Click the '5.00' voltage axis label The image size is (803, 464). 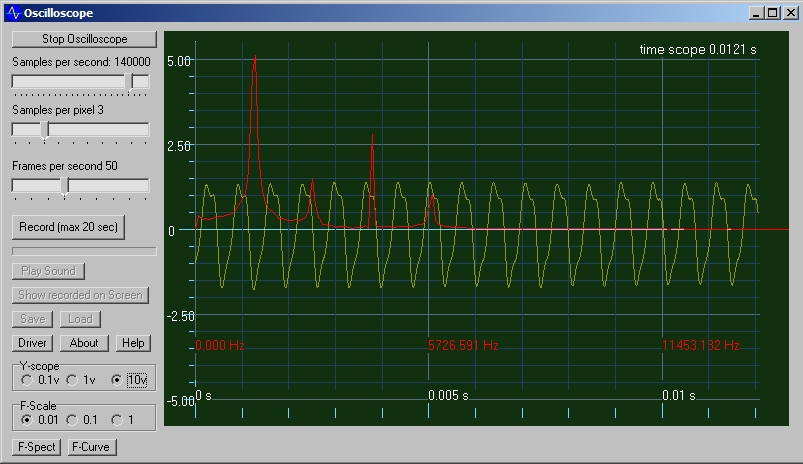pos(179,61)
